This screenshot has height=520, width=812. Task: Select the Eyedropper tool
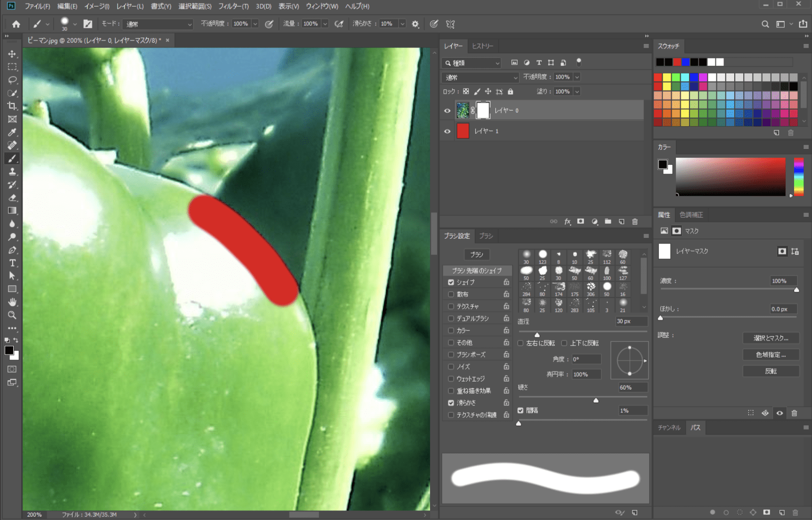point(12,132)
